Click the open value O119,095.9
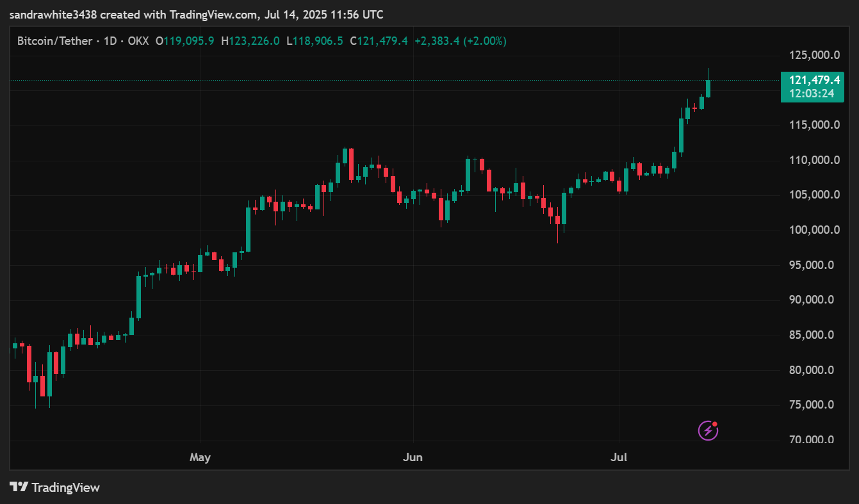Image resolution: width=859 pixels, height=504 pixels. tap(184, 41)
